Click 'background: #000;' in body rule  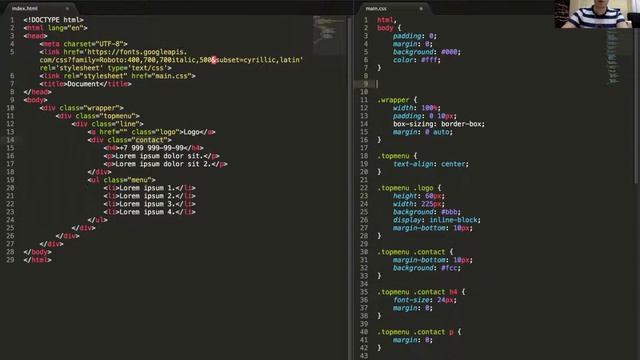[x=427, y=52]
